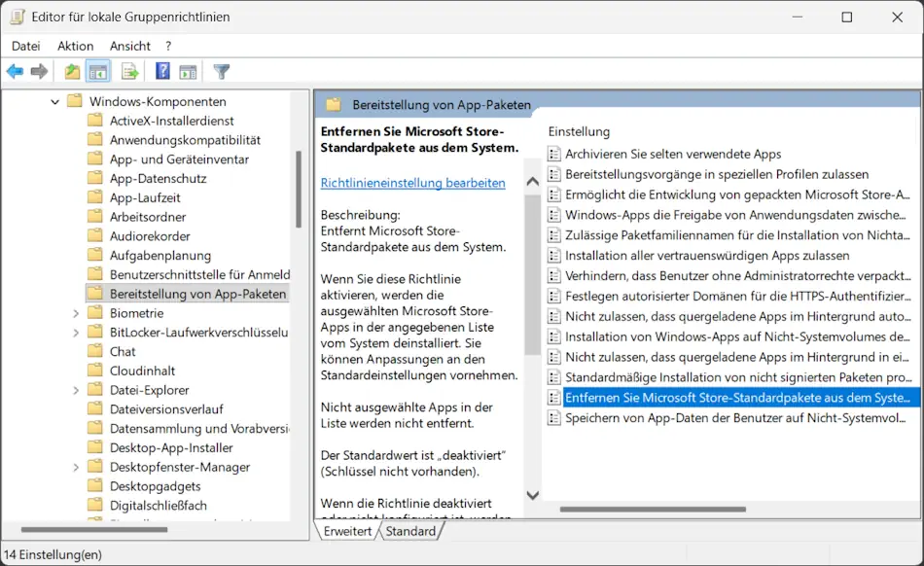Expand the Datei-Explorer tree node
Viewport: 924px width, 566px height.
click(x=77, y=390)
